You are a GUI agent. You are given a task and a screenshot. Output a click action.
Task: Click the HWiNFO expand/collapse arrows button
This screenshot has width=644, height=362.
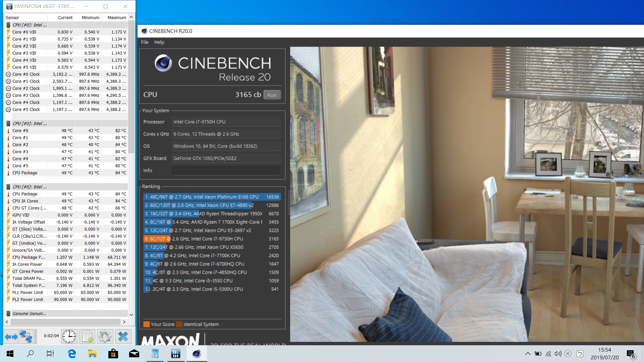(x=11, y=337)
